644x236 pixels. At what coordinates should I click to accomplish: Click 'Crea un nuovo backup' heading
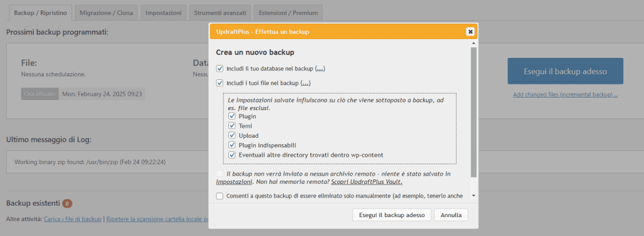coord(255,53)
